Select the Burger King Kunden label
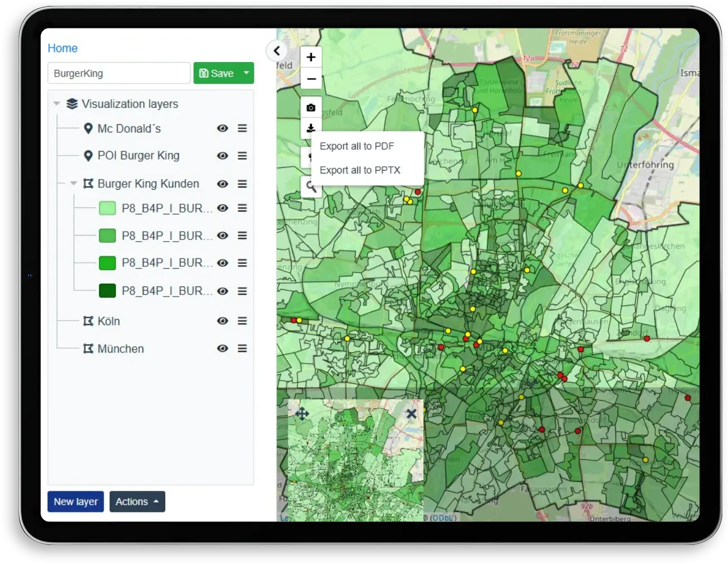Screen dimensions: 728x564 tap(148, 184)
